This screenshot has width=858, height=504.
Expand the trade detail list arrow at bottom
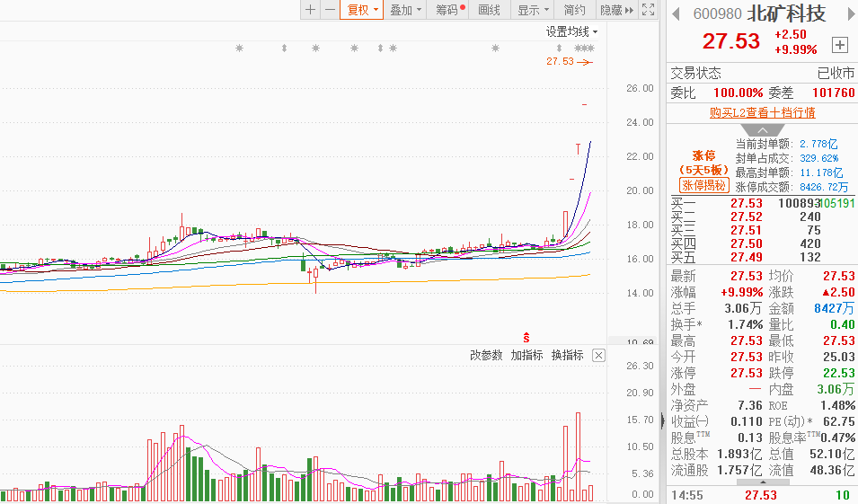pyautogui.click(x=763, y=482)
